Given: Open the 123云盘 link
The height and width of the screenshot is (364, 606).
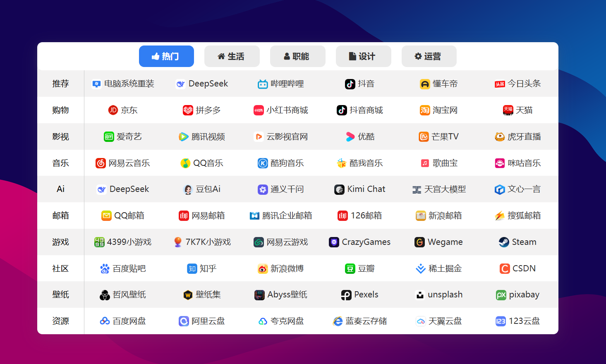Looking at the screenshot, I should [x=518, y=321].
